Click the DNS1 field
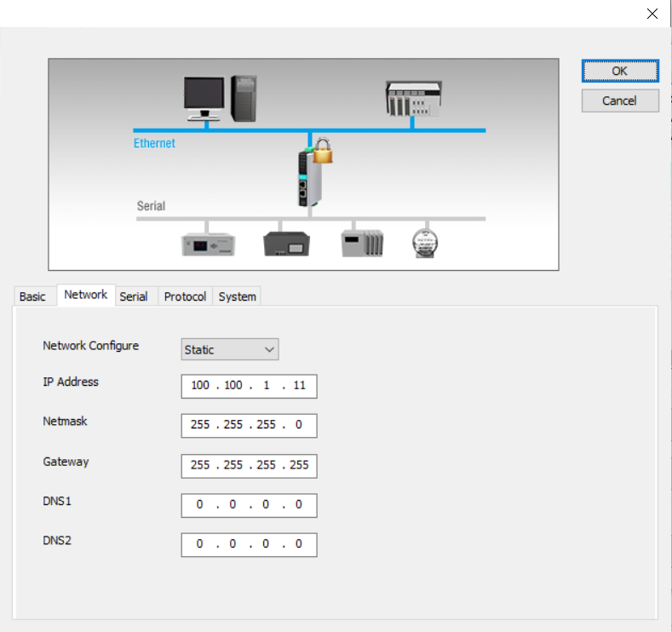This screenshot has width=672, height=632. [x=249, y=505]
